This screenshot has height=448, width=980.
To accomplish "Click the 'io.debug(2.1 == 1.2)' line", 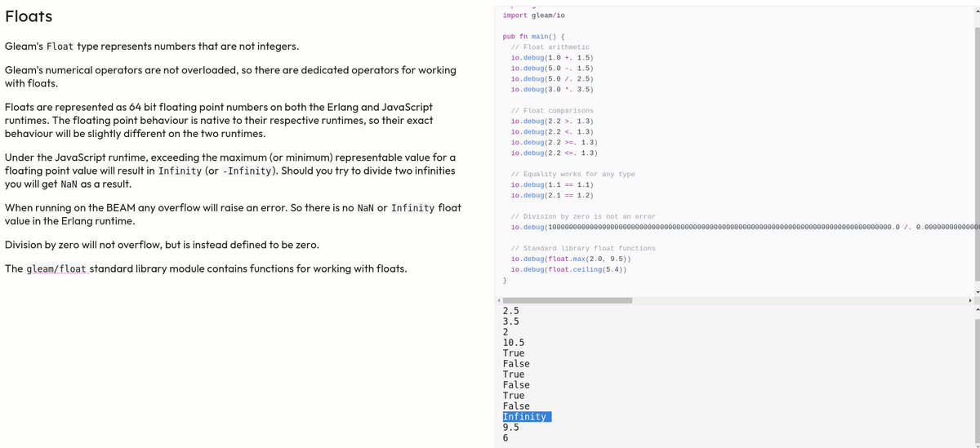I will [x=552, y=196].
